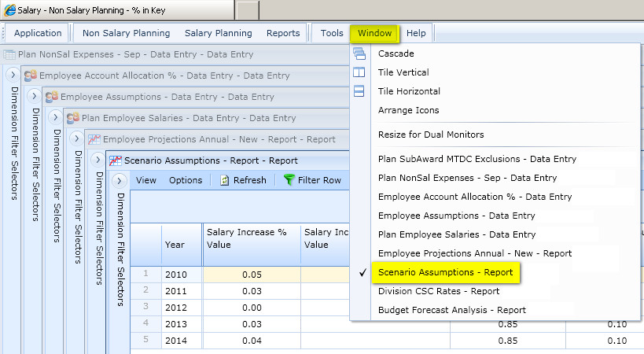Click the 2012 year cell
This screenshot has height=354, width=644.
coord(182,308)
